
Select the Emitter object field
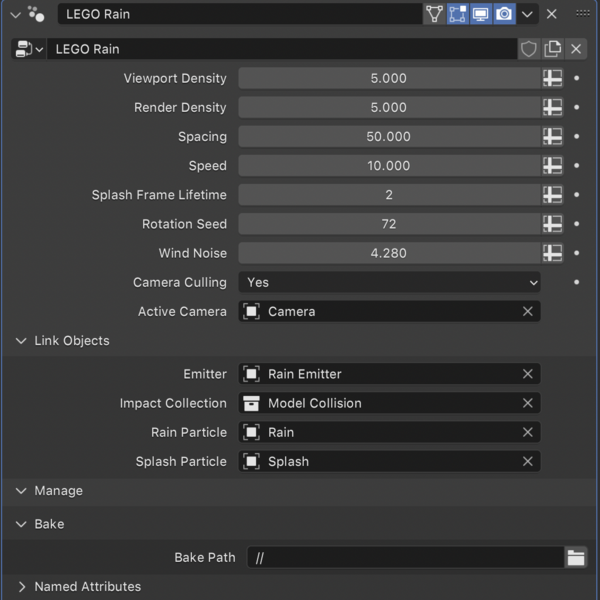pos(389,374)
